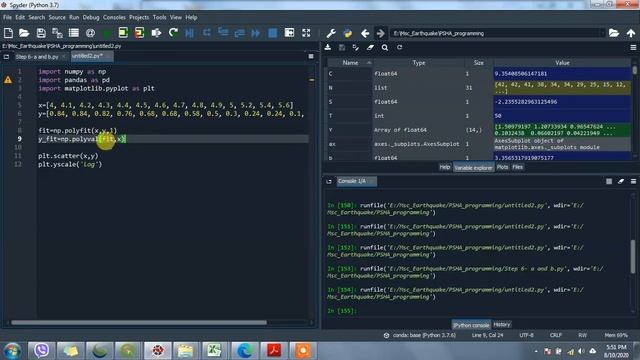
Task: Click the Value cell of variable Y array
Action: pos(562,130)
